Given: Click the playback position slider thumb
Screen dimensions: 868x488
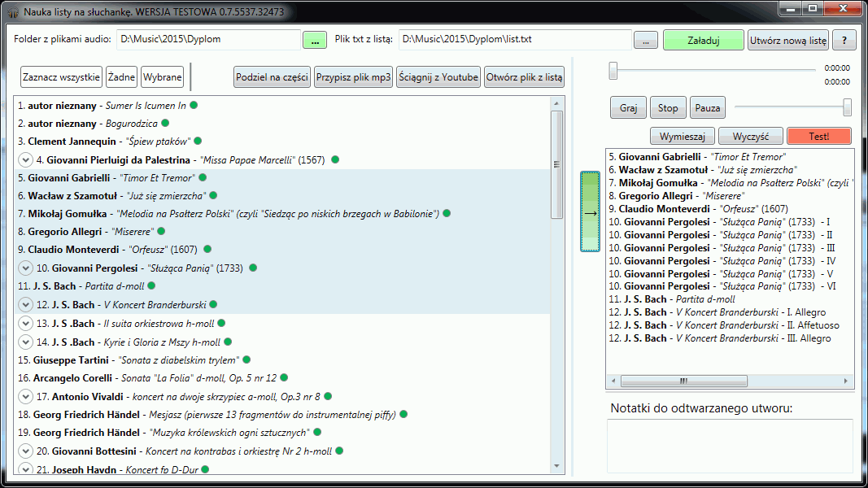Looking at the screenshot, I should tap(613, 71).
